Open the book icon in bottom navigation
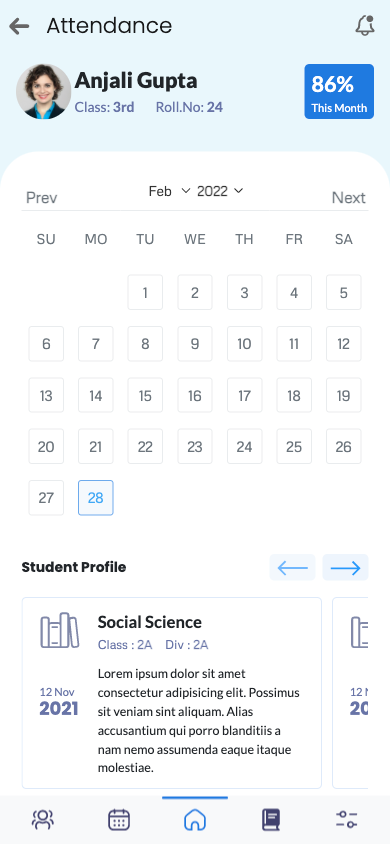 point(271,820)
